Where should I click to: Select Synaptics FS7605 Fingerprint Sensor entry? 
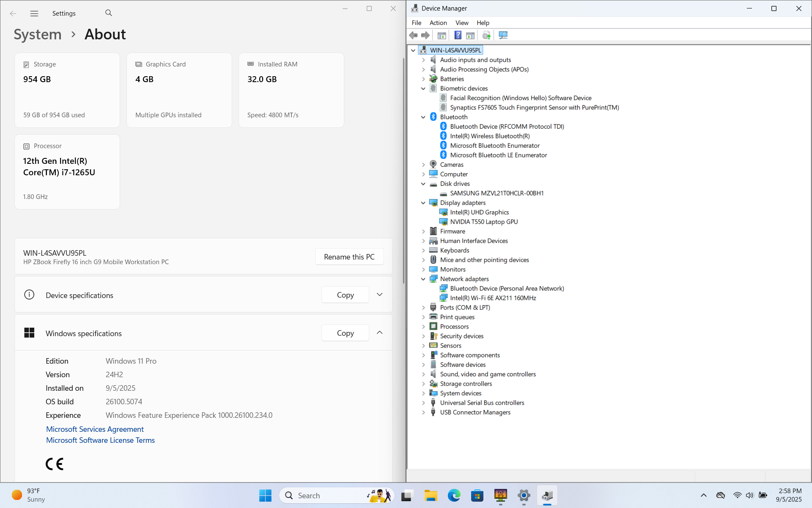pyautogui.click(x=535, y=108)
